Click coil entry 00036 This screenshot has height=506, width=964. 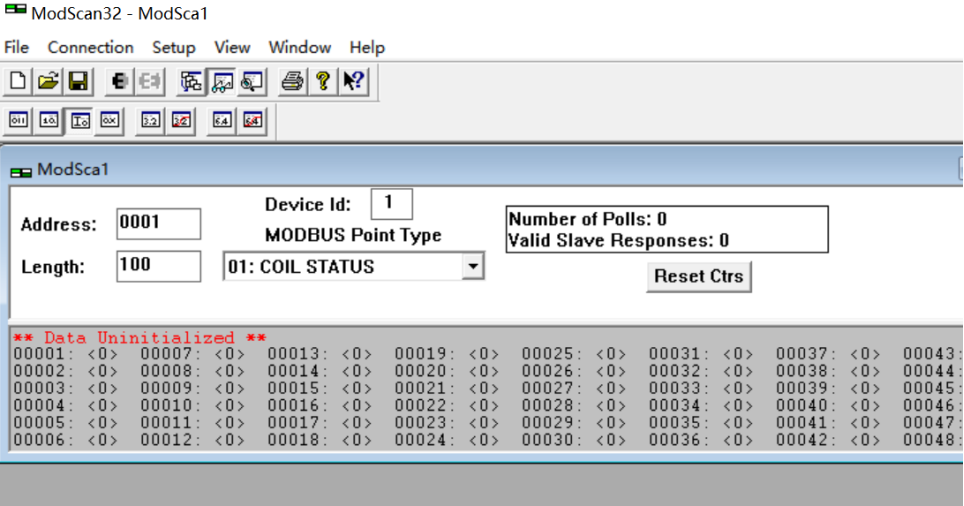[701, 440]
